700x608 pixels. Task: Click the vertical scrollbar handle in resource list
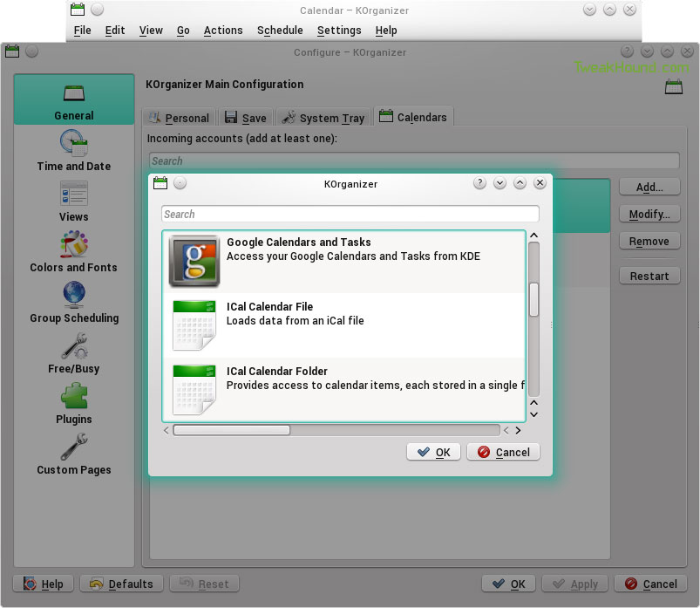(533, 299)
